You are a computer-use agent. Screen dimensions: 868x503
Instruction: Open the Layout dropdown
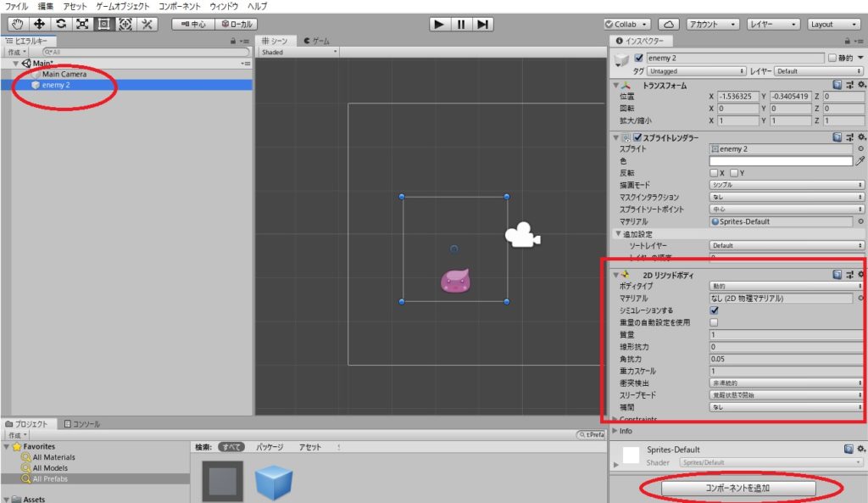[x=832, y=25]
